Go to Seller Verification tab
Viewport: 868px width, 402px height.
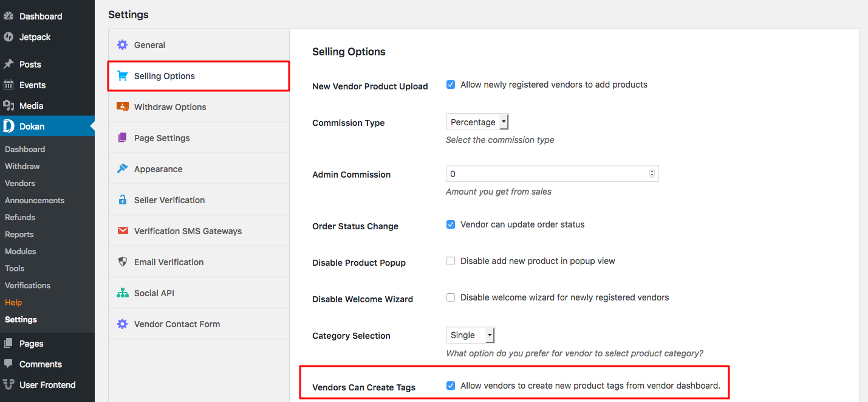(x=199, y=200)
